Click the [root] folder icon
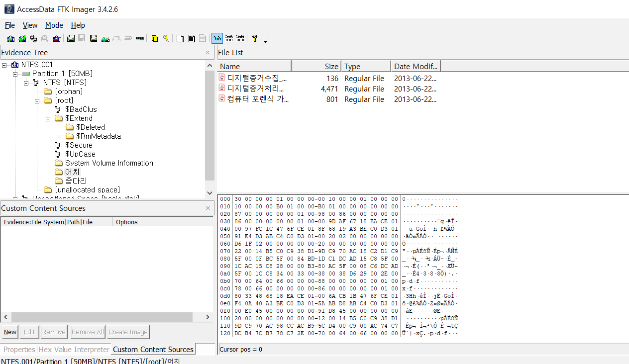The height and width of the screenshot is (364, 629). (48, 100)
